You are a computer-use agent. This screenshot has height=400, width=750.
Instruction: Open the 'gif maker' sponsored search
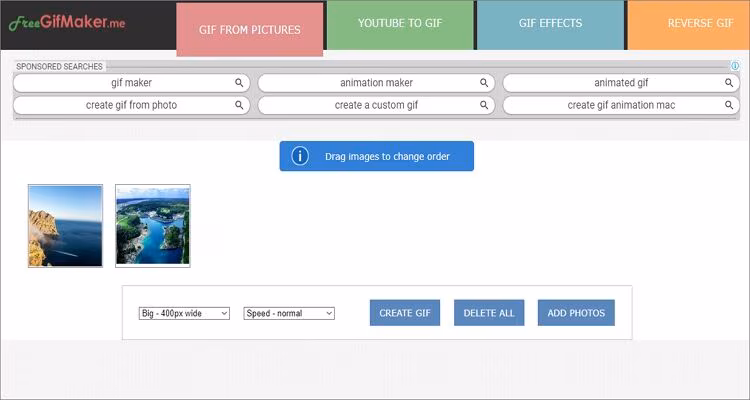click(x=132, y=83)
